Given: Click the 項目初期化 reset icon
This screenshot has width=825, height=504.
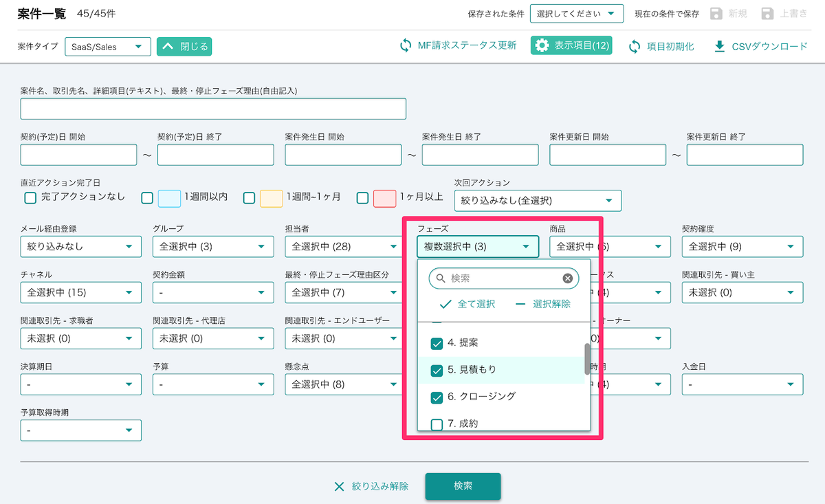Looking at the screenshot, I should 635,46.
